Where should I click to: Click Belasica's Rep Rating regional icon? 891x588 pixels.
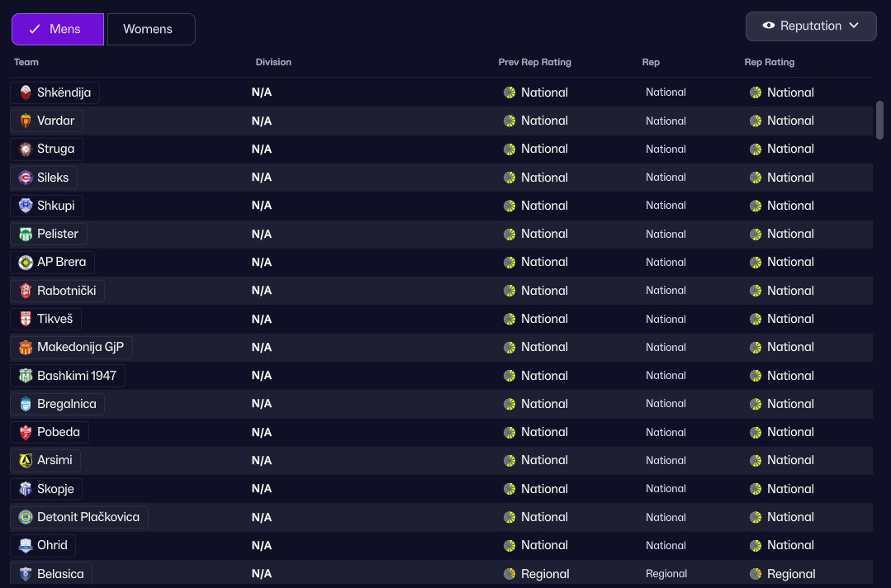(x=756, y=574)
